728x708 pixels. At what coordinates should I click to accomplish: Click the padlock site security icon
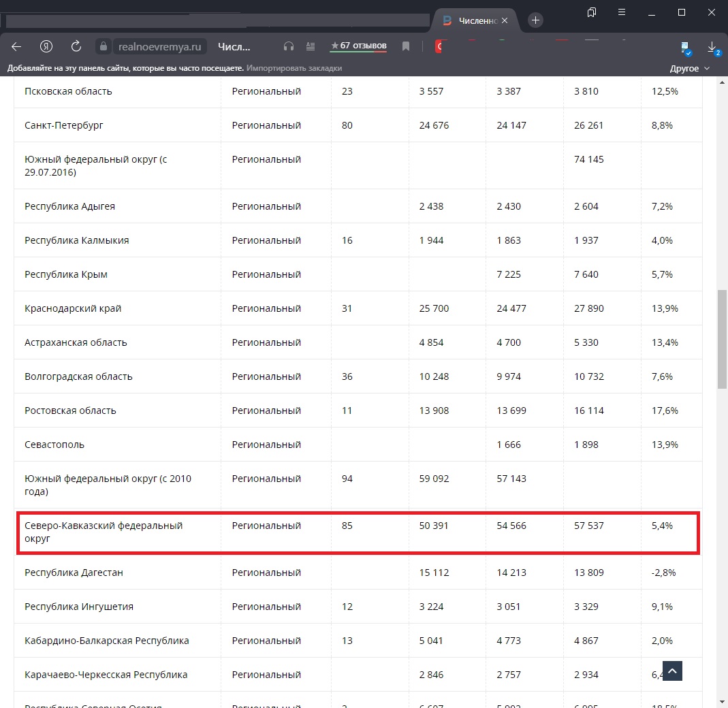(x=103, y=46)
